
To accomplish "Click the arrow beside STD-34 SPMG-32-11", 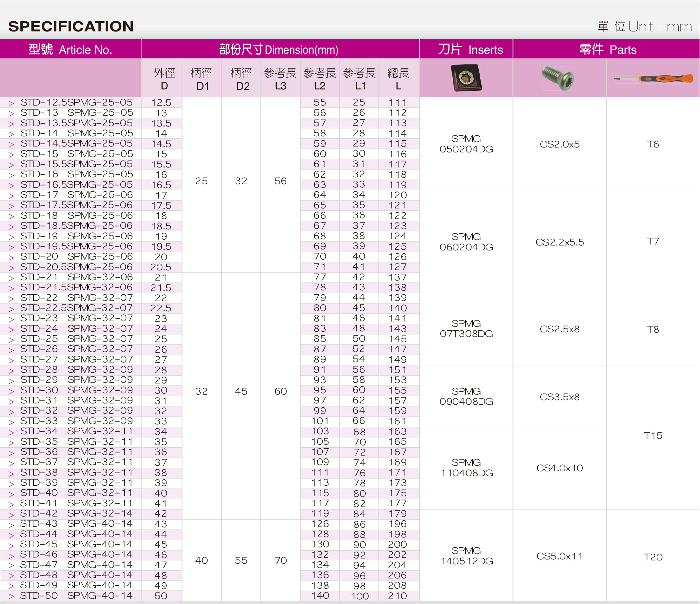I will pos(11,433).
